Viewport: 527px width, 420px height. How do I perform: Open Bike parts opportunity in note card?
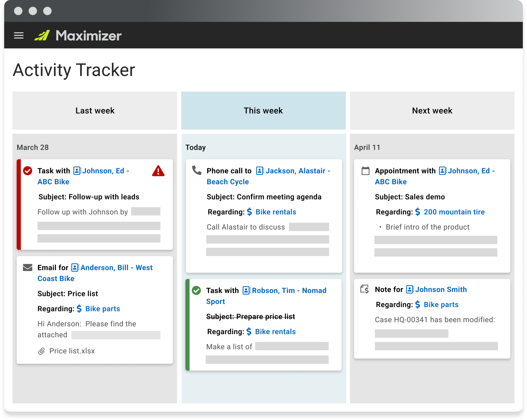coord(441,304)
